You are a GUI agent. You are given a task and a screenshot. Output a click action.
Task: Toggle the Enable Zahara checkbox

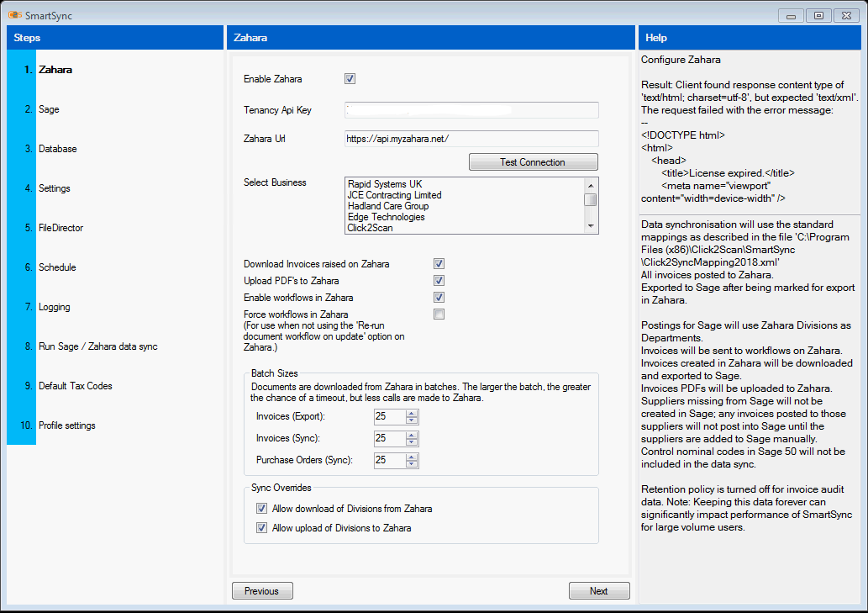(350, 79)
